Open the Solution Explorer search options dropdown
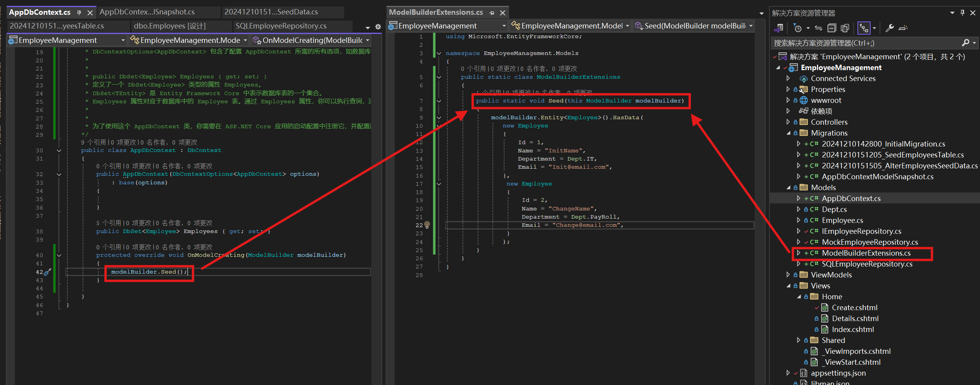The height and width of the screenshot is (385, 980). (974, 43)
